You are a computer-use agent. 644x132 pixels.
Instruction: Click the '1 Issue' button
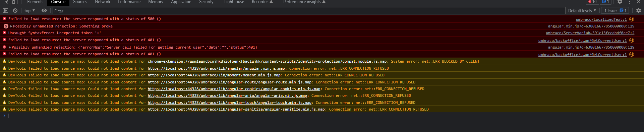tap(616, 11)
